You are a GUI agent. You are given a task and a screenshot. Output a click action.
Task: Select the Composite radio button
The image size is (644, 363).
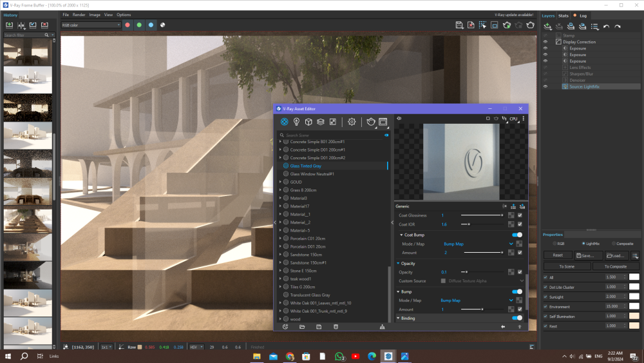(x=614, y=244)
